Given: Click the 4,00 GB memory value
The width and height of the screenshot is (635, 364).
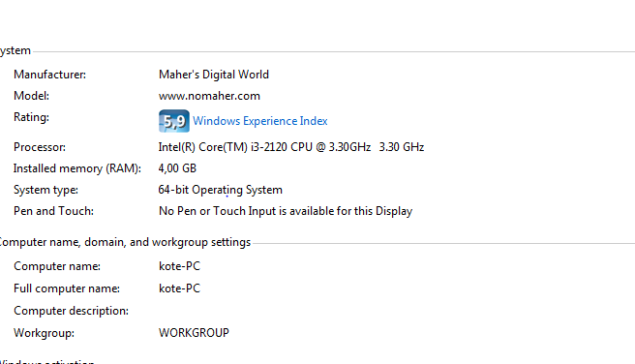Looking at the screenshot, I should [x=177, y=168].
